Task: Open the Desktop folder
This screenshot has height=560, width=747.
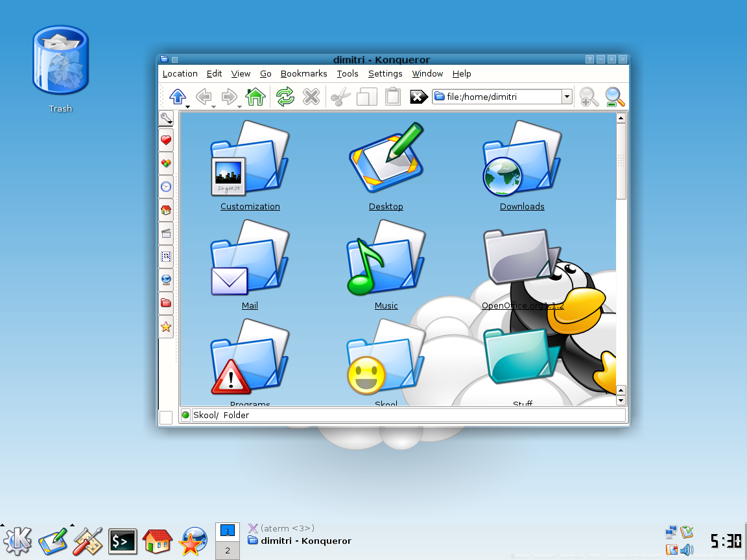Action: (386, 165)
